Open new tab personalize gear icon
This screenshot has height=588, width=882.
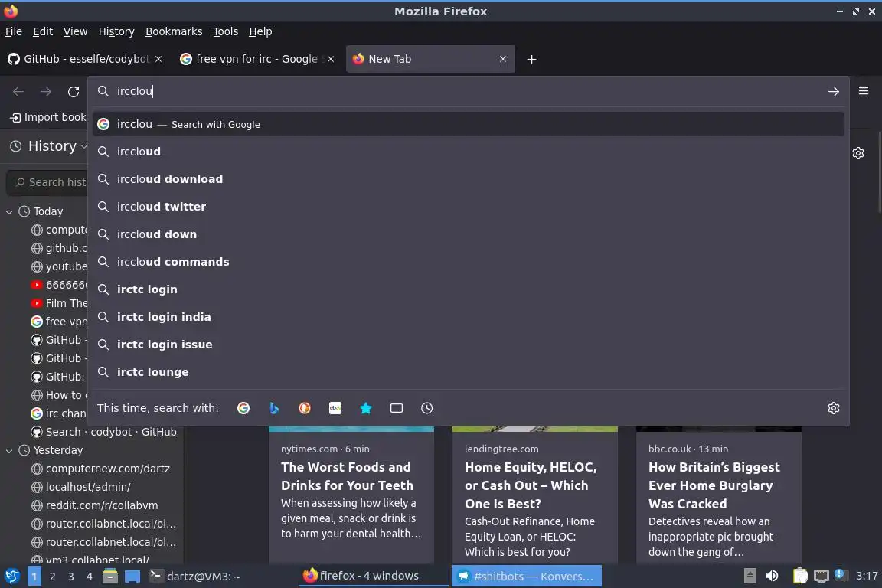858,153
